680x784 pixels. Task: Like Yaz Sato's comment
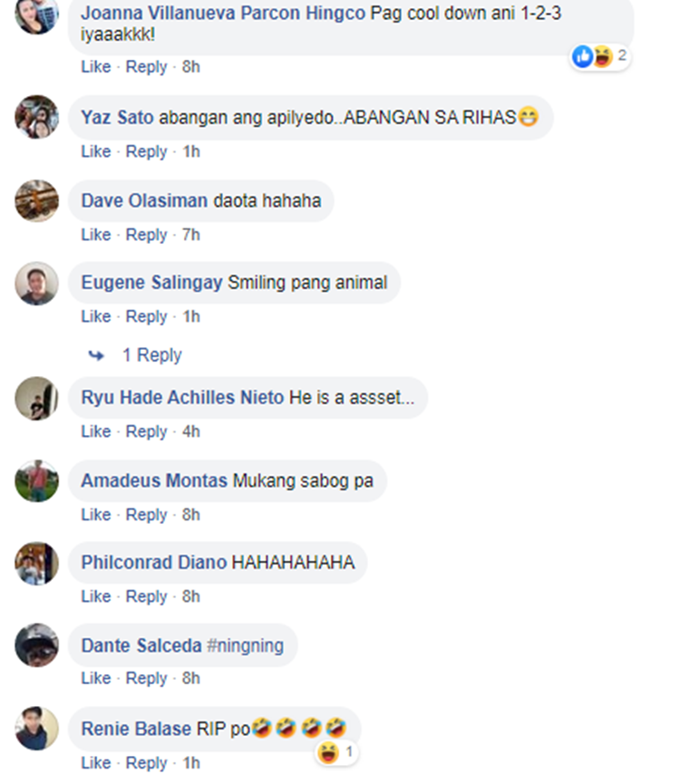(x=96, y=151)
